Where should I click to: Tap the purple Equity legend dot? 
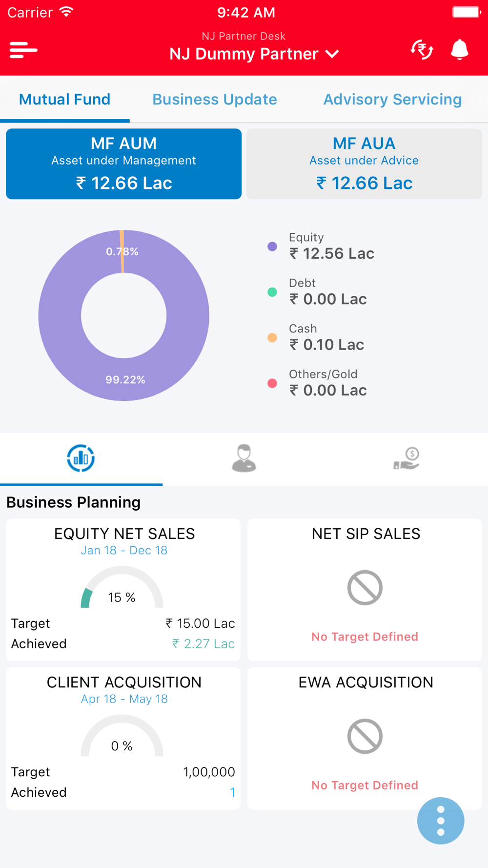tap(272, 247)
